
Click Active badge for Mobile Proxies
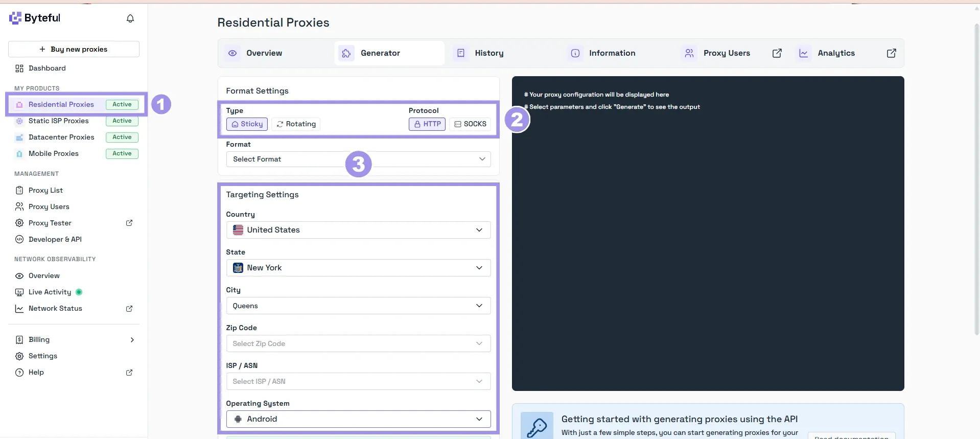point(122,153)
